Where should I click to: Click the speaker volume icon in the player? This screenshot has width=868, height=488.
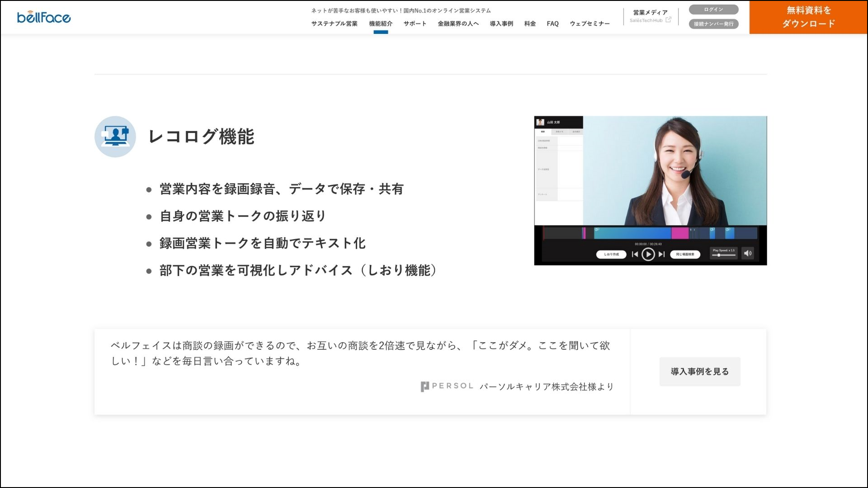tap(749, 253)
